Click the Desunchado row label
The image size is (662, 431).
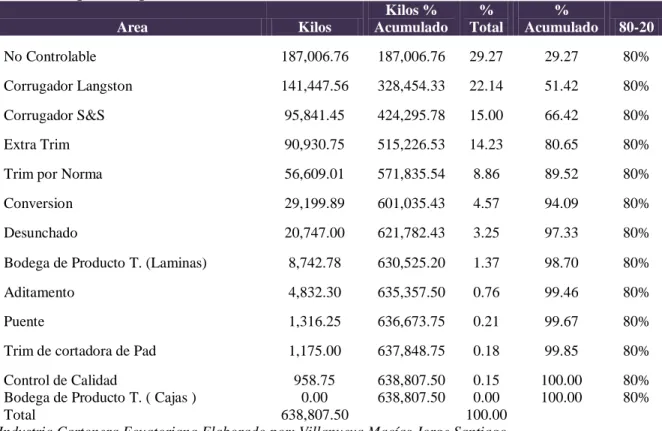[x=41, y=233]
